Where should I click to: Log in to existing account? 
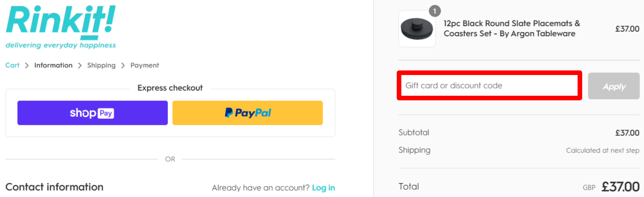pyautogui.click(x=323, y=188)
